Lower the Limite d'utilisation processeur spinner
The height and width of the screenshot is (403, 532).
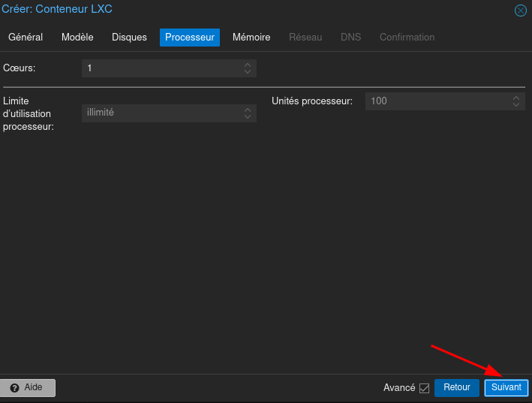(248, 117)
